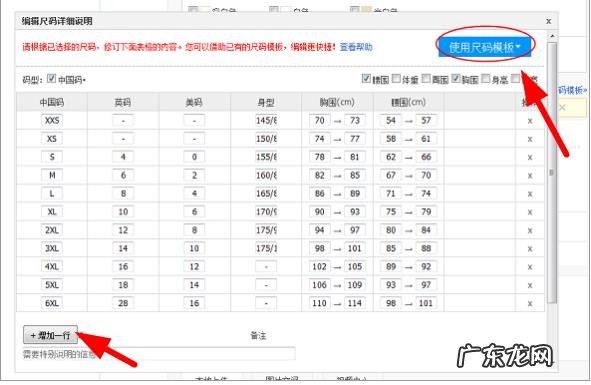This screenshot has height=385, width=591.
Task: Open the 使用尺码模板 dropdown
Action: pos(485,47)
